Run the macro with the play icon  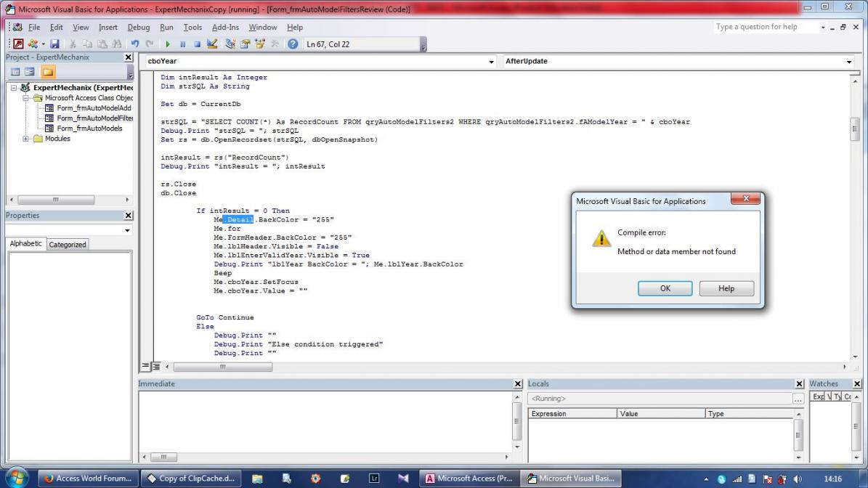point(168,44)
